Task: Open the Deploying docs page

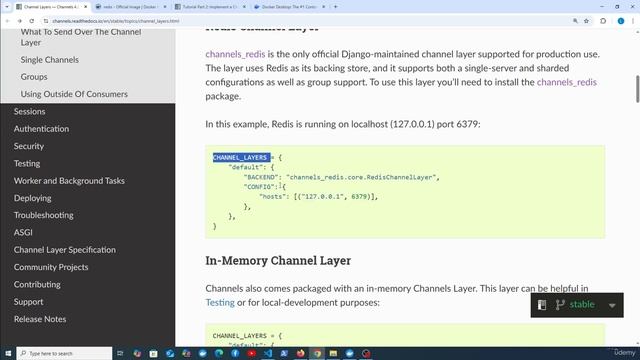Action: coord(33,198)
